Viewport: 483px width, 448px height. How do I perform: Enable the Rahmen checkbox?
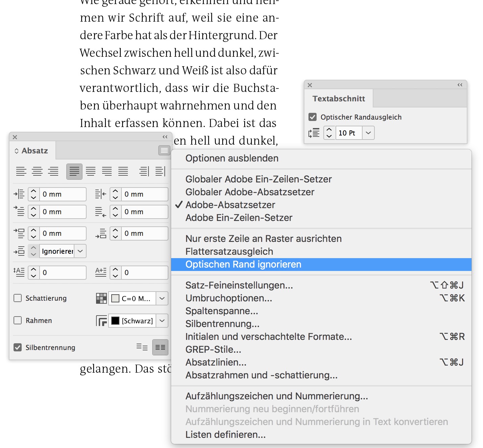[18, 320]
